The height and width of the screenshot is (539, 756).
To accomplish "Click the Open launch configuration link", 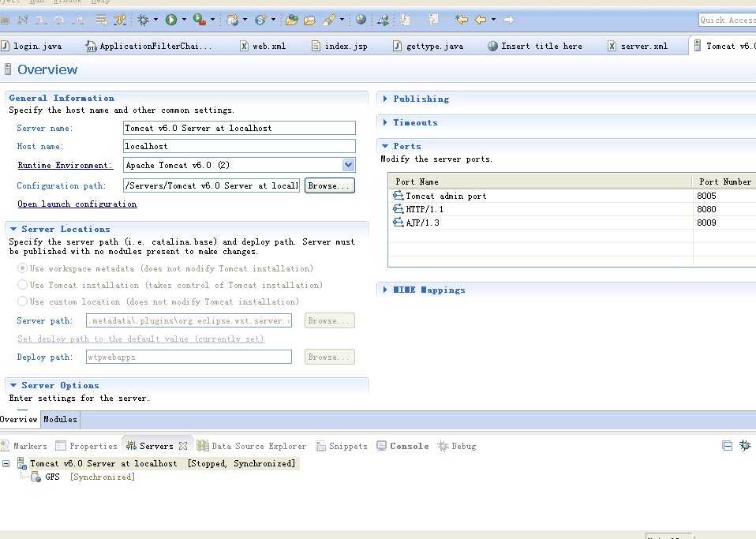I will 77,204.
